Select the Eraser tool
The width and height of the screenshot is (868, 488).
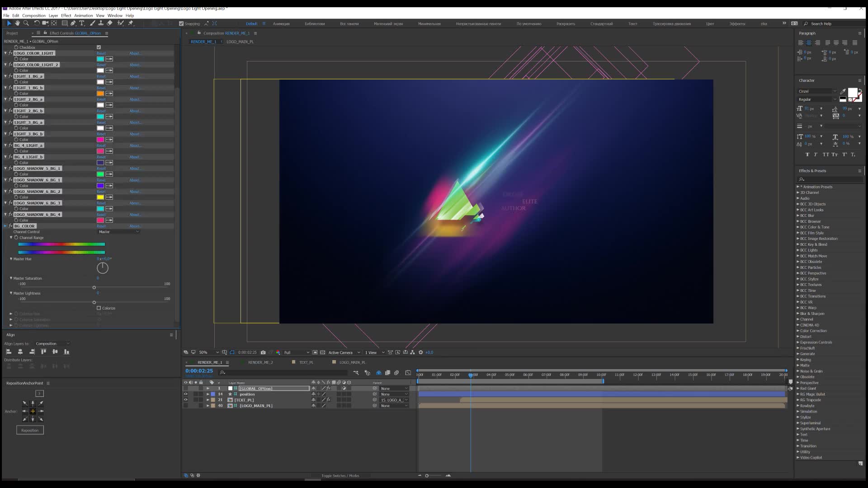(x=109, y=23)
